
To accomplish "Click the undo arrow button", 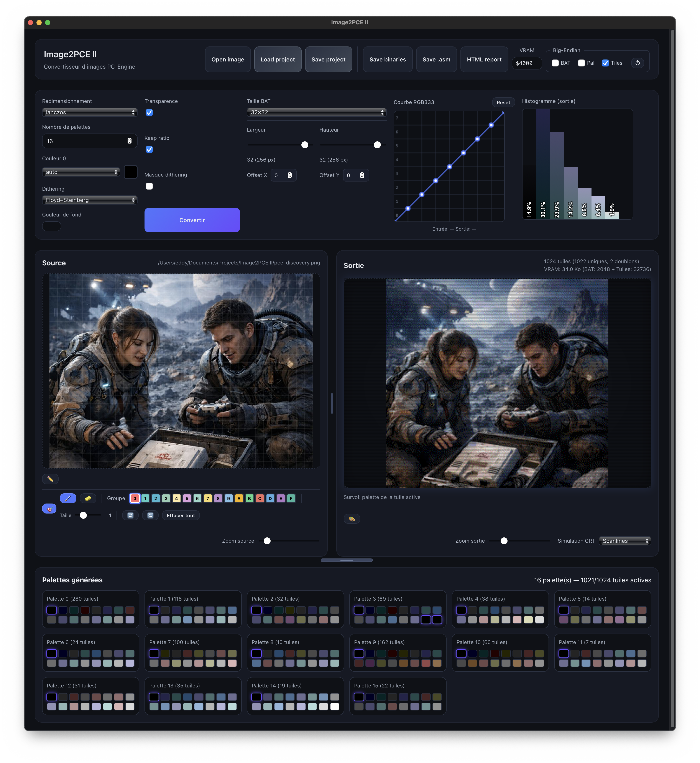I will tap(130, 515).
